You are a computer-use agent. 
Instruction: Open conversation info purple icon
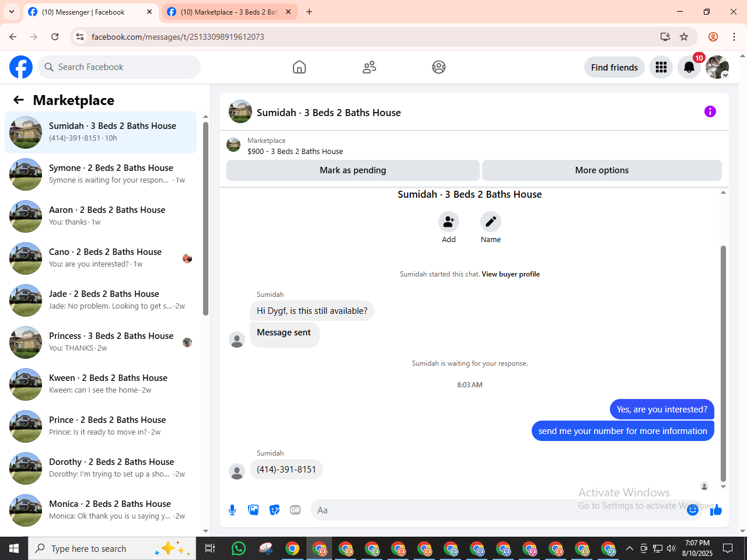point(710,111)
